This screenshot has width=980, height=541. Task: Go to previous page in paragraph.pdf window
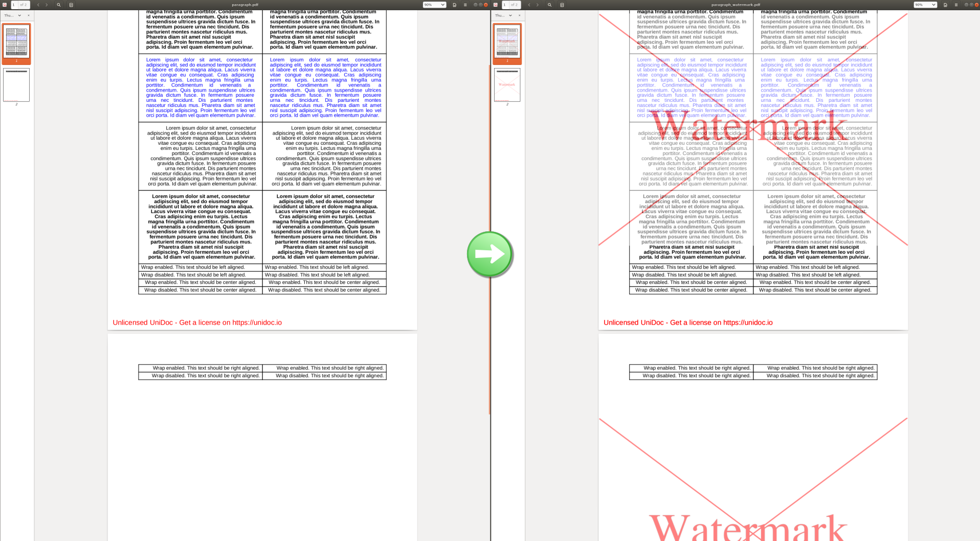pos(38,5)
